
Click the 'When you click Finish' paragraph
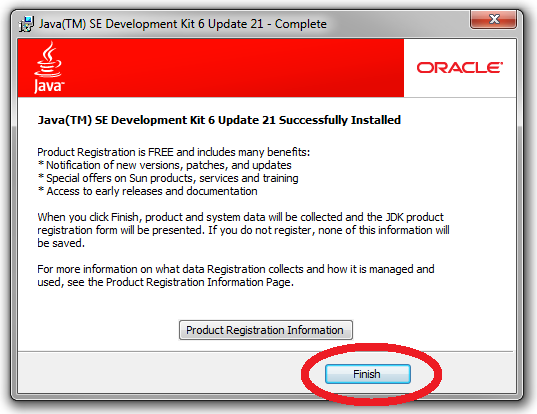(243, 230)
